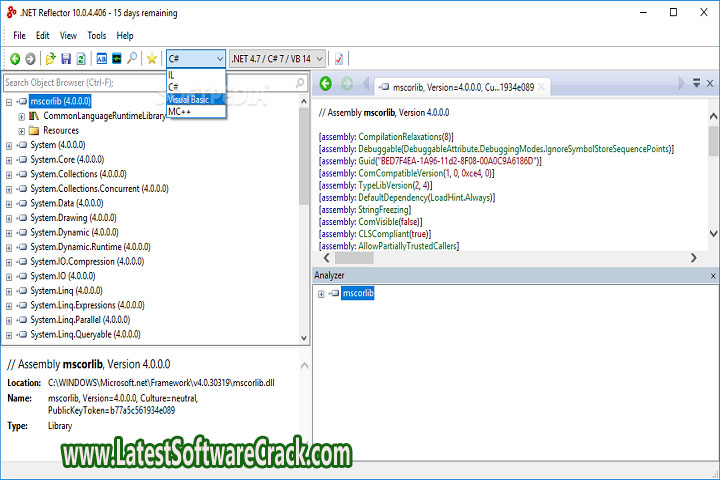720x480 pixels.
Task: Click the code pane scroll-right arrow
Action: (x=693, y=259)
